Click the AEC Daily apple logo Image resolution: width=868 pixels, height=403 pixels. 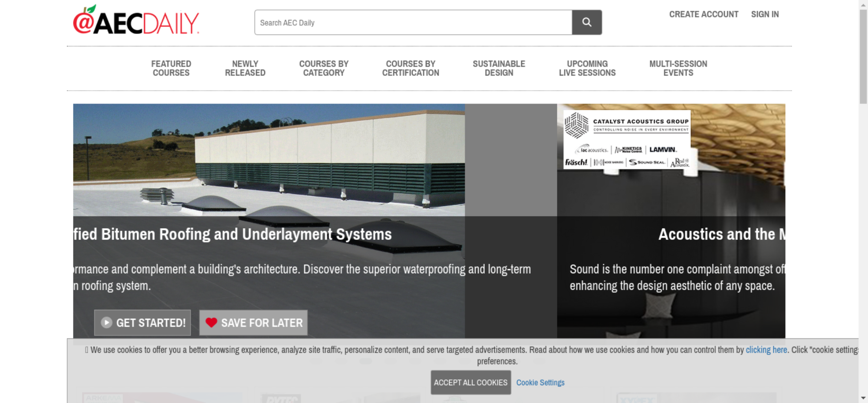[x=136, y=21]
